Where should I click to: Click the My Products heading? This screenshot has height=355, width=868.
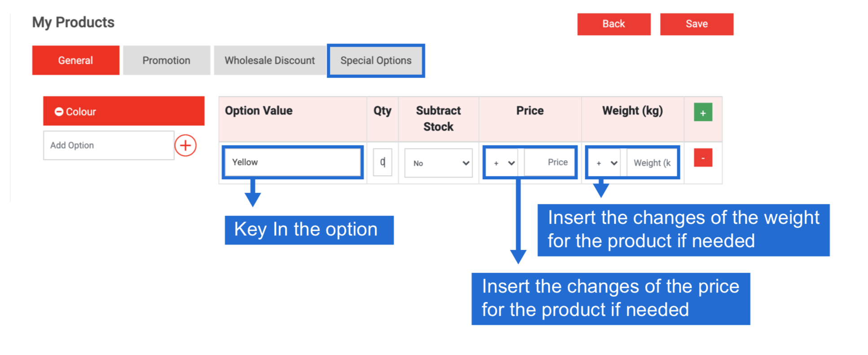73,22
